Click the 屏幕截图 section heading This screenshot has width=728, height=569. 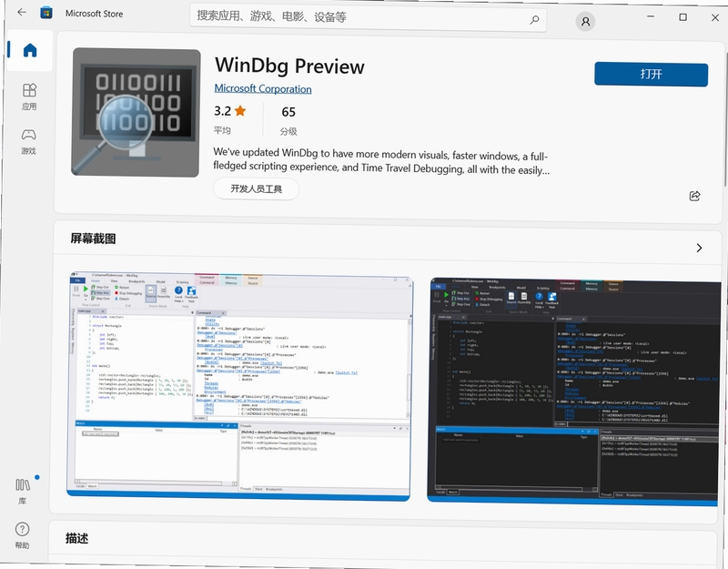(x=93, y=239)
